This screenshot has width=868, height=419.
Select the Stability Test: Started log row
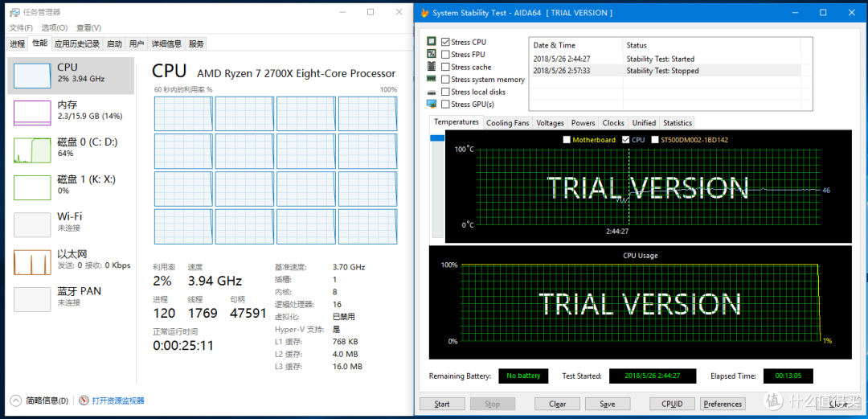pyautogui.click(x=666, y=59)
